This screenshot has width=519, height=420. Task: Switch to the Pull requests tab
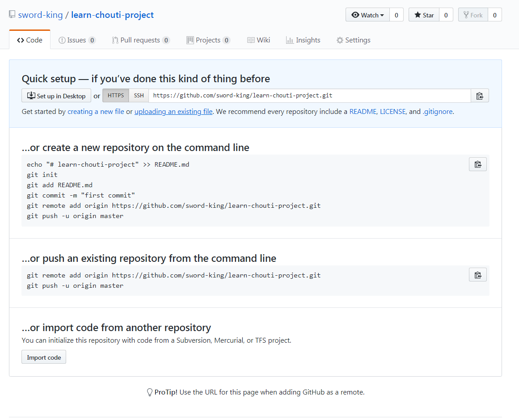140,40
